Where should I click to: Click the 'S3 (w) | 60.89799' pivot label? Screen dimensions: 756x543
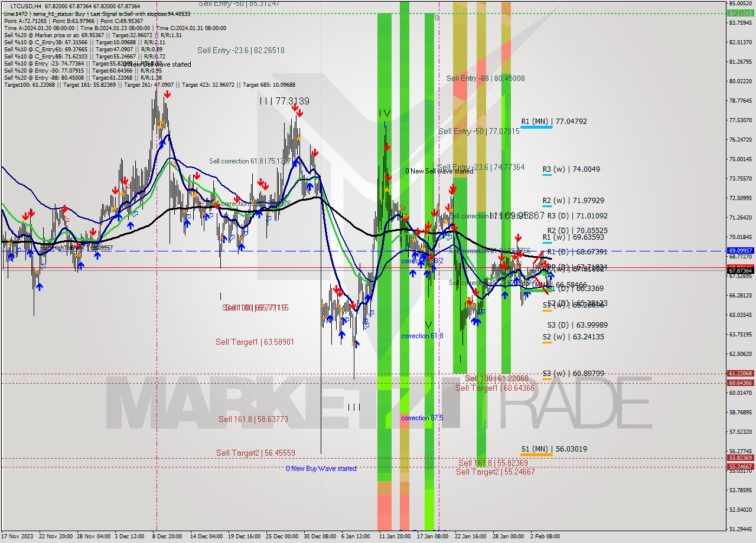(x=573, y=374)
